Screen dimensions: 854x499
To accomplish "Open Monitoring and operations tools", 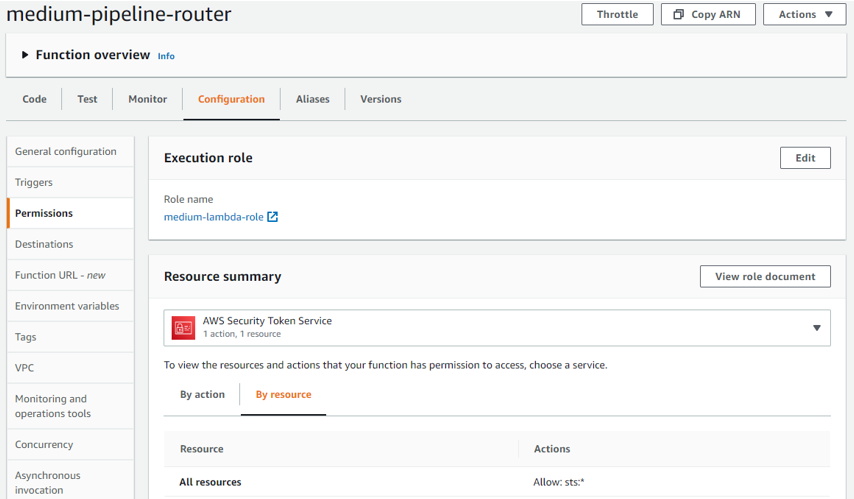I will 70,406.
